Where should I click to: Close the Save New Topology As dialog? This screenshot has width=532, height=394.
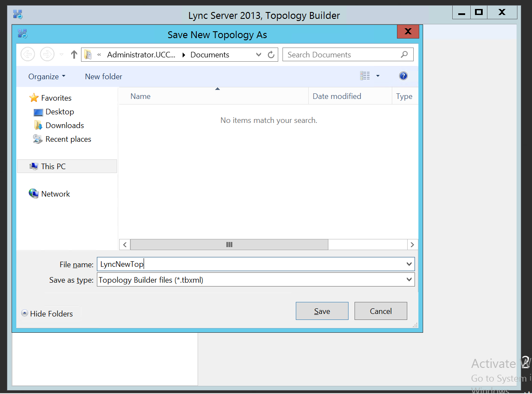pos(408,32)
